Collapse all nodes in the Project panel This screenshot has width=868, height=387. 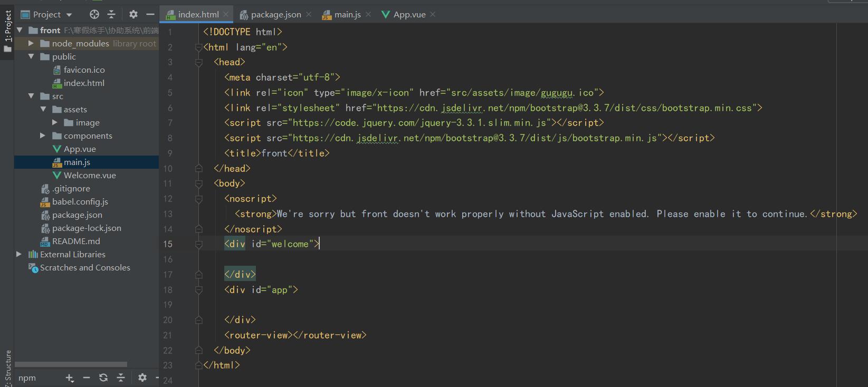(x=111, y=14)
